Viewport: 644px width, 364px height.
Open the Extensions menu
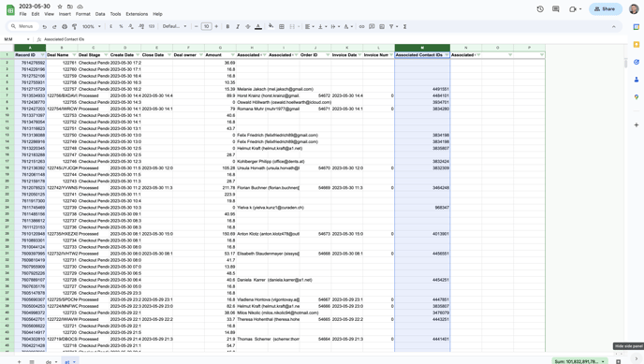[x=137, y=14]
